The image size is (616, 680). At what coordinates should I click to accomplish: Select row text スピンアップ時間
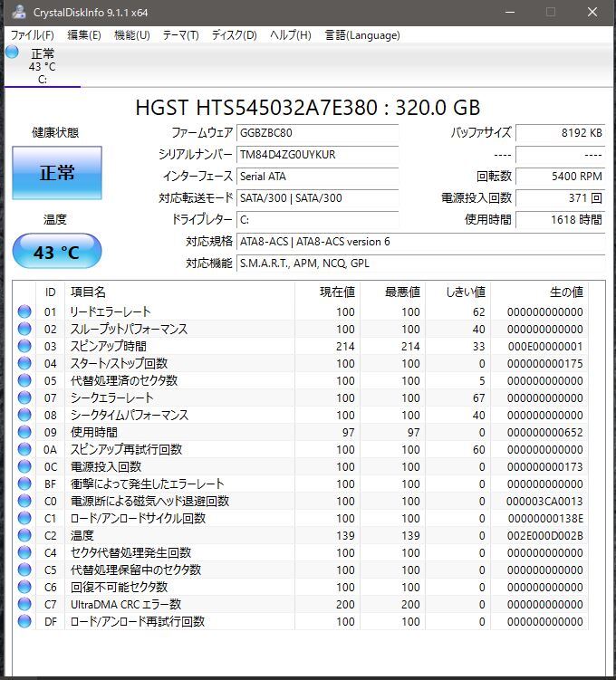click(x=109, y=346)
